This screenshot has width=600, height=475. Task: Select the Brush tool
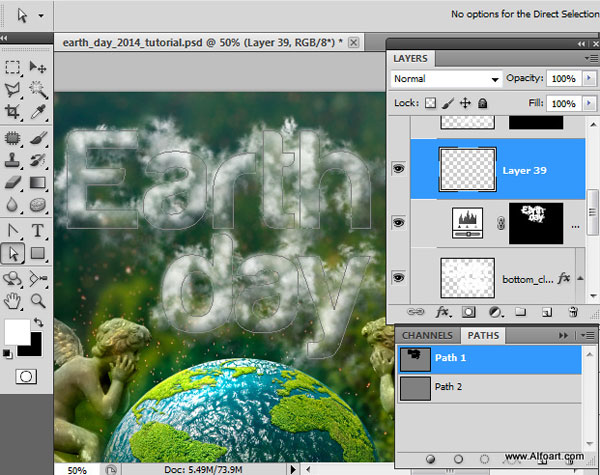38,138
